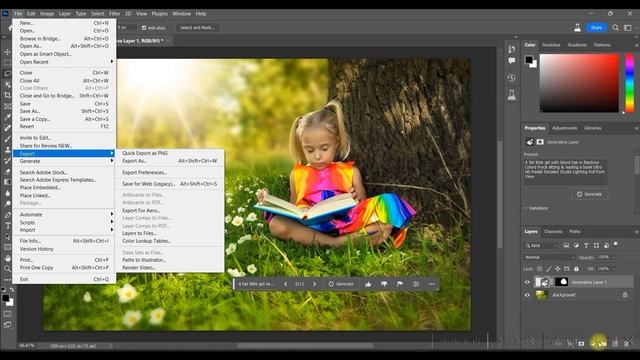The width and height of the screenshot is (640, 360).
Task: Click the Generative Layer 1 mask thumbnail
Action: coord(562,282)
